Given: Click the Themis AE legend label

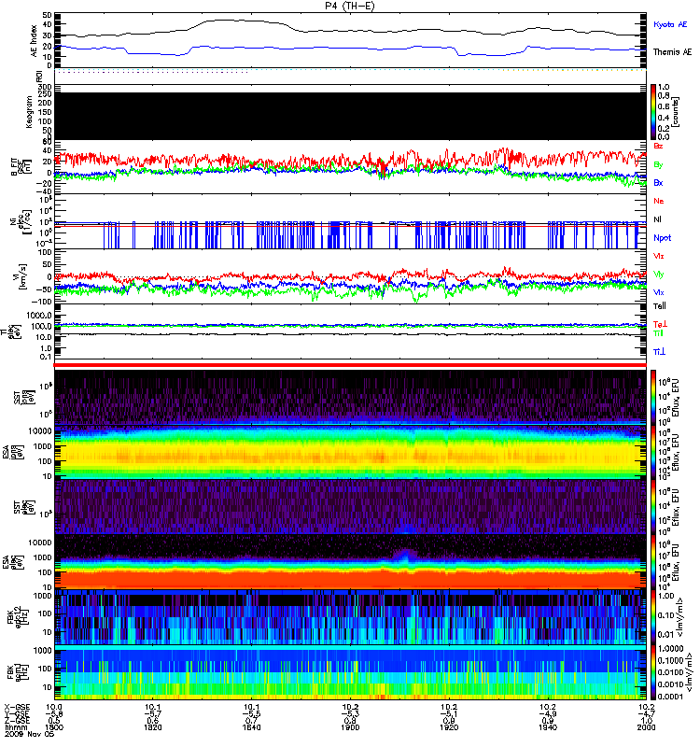Looking at the screenshot, I should pyautogui.click(x=672, y=52).
